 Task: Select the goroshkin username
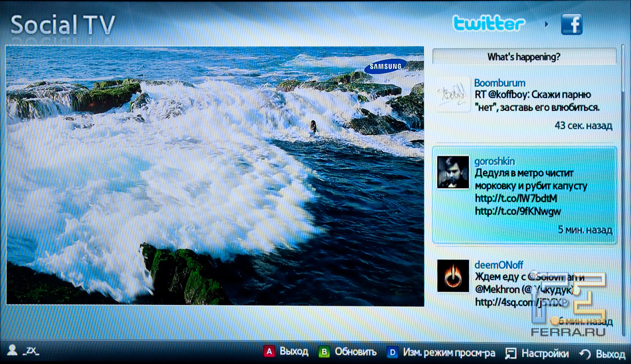495,162
